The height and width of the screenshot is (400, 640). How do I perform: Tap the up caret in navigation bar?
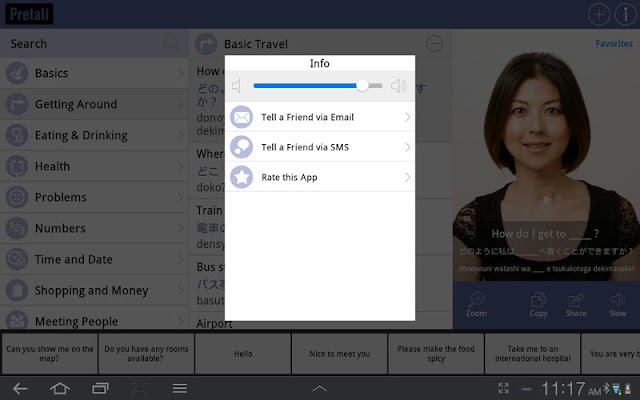(320, 388)
